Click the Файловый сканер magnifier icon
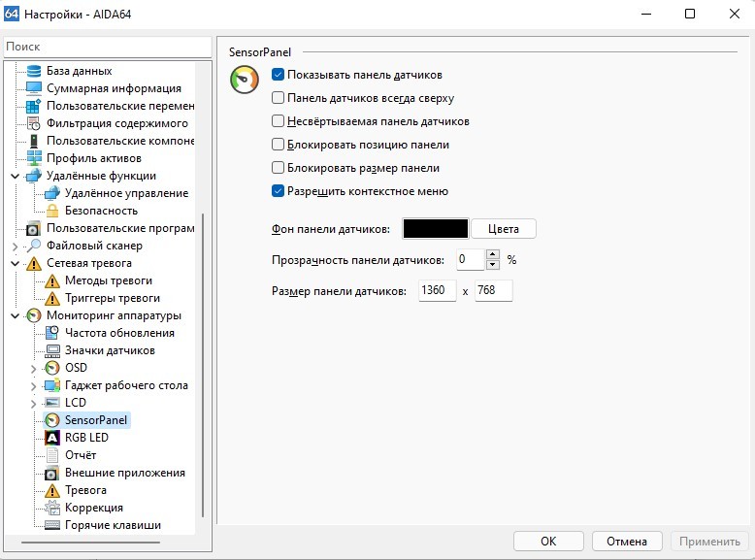 (34, 246)
